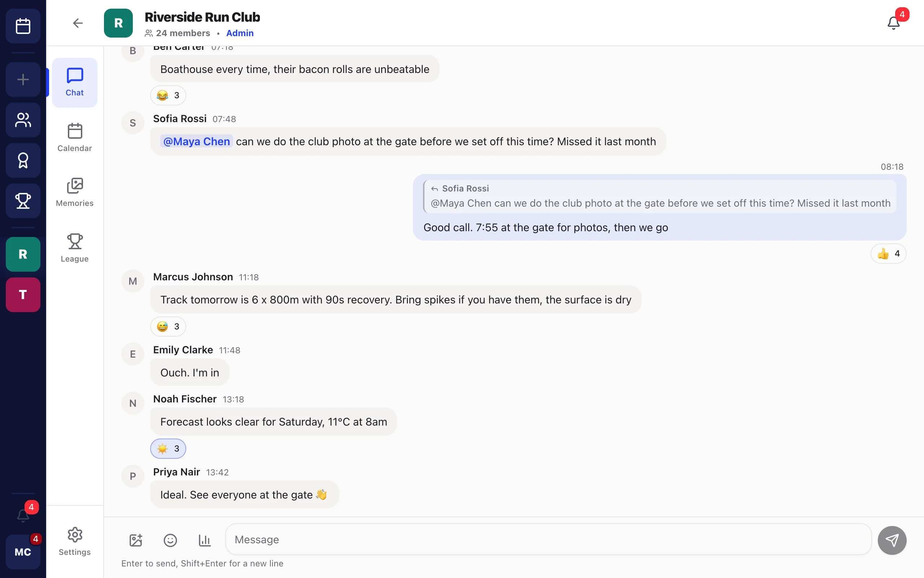Open the top-right notification bell
Screen dimensions: 924x578
point(893,23)
